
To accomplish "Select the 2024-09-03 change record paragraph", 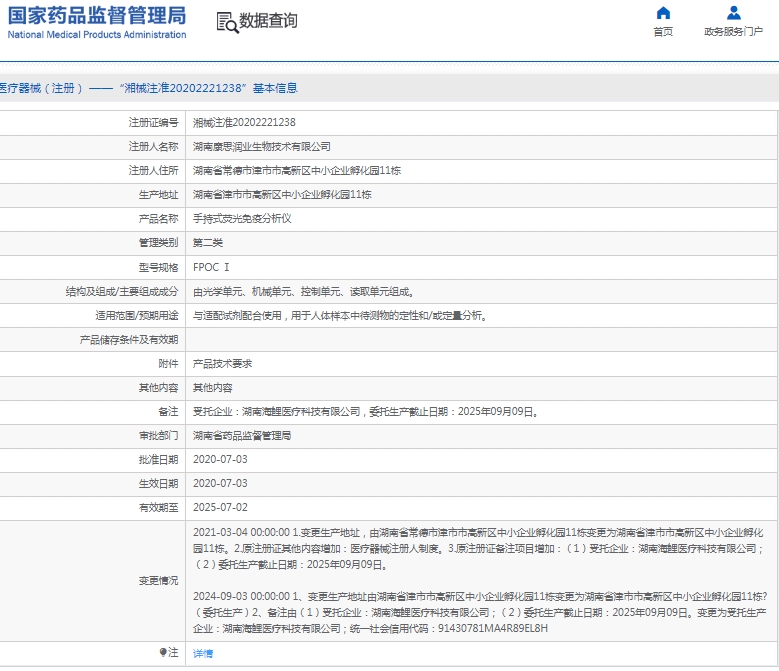I will pos(480,612).
